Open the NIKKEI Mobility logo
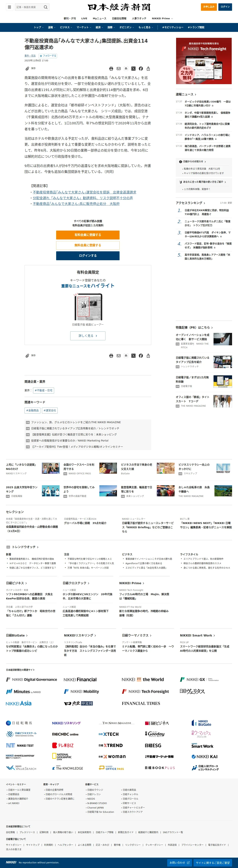The image size is (238, 868). [x=82, y=691]
